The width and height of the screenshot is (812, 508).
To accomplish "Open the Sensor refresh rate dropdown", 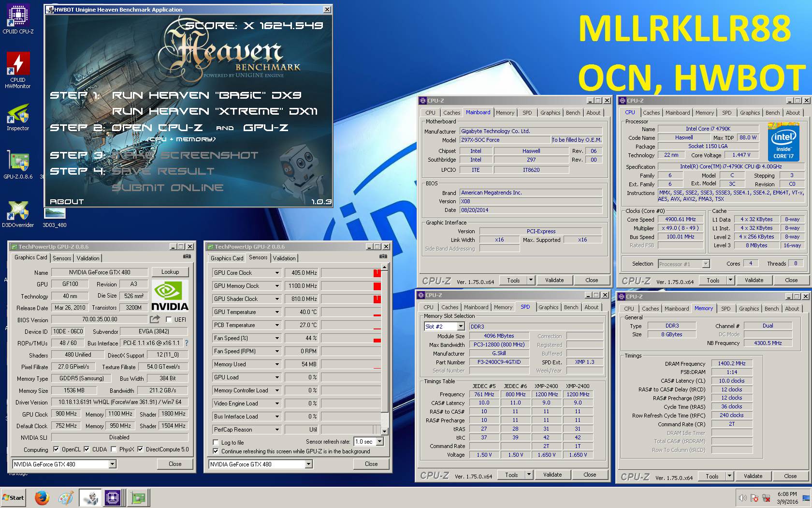I will point(379,442).
